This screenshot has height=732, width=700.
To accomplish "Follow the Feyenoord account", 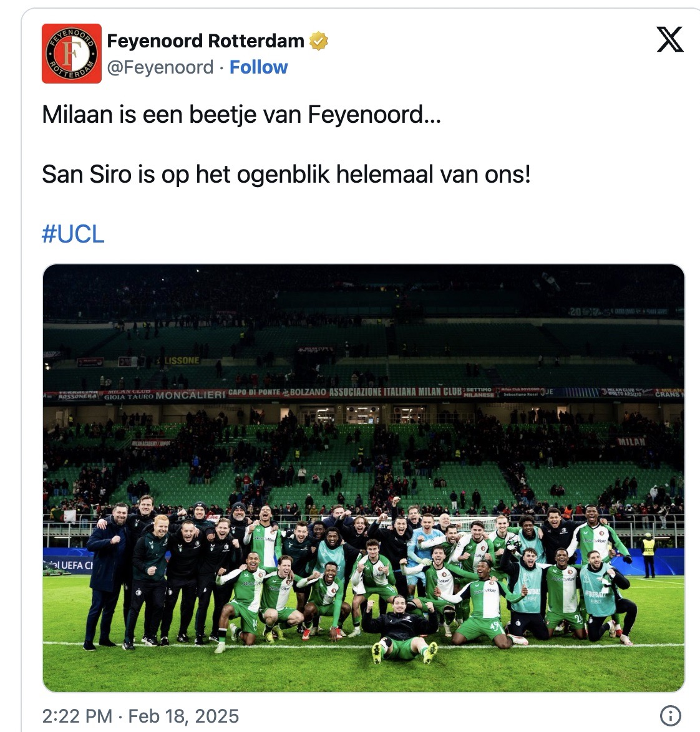I will tap(258, 67).
